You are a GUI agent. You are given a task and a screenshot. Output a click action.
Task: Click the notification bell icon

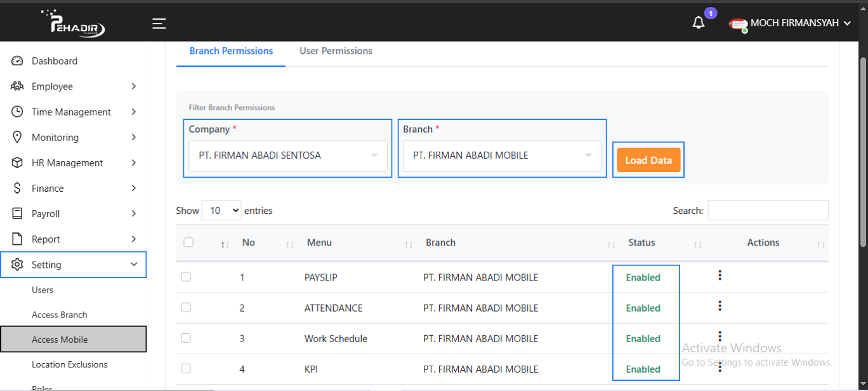click(x=699, y=23)
